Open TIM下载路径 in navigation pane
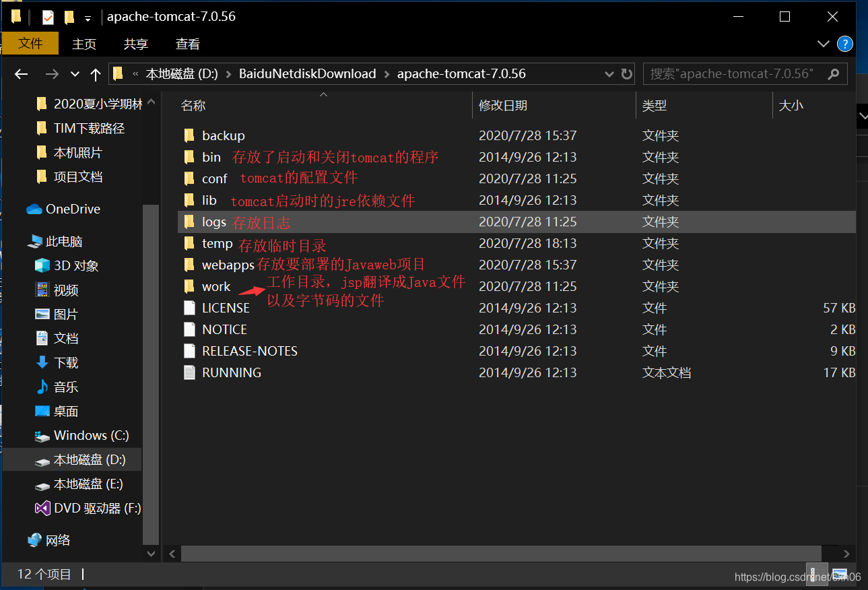Image resolution: width=868 pixels, height=590 pixels. [80, 128]
